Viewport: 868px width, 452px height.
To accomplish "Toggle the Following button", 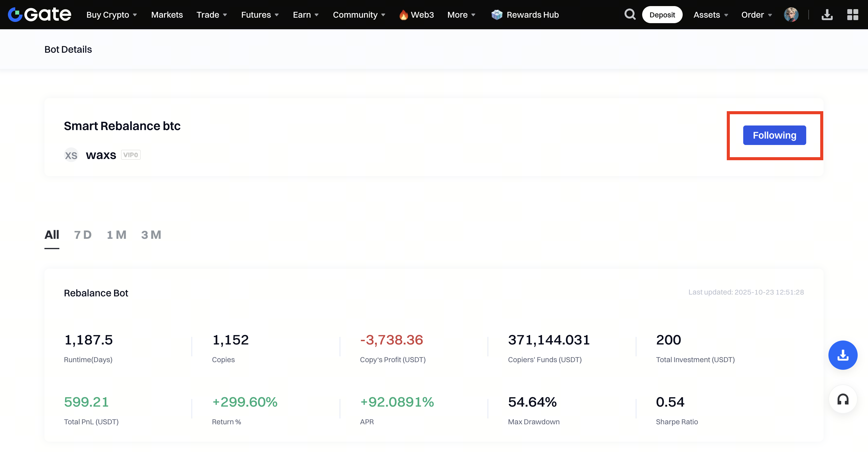I will tap(774, 135).
